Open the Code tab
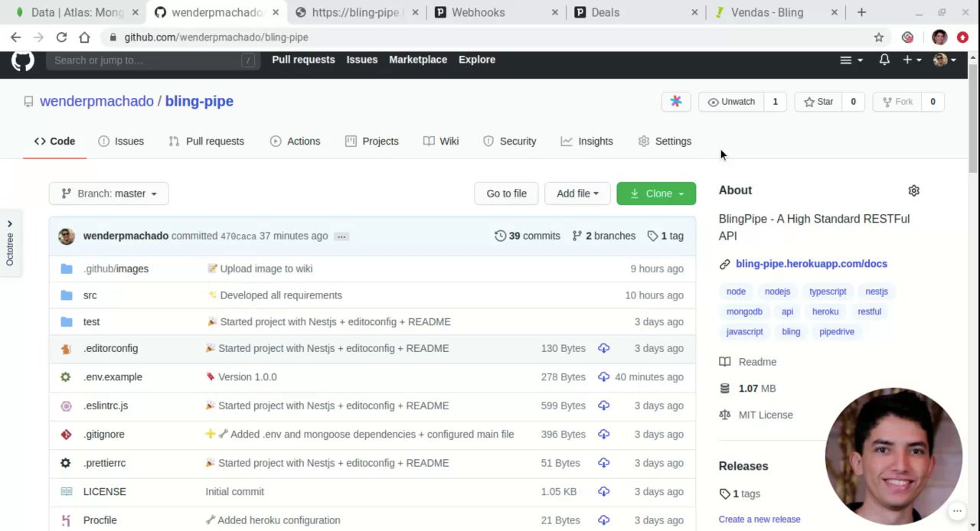This screenshot has width=980, height=531. [54, 142]
